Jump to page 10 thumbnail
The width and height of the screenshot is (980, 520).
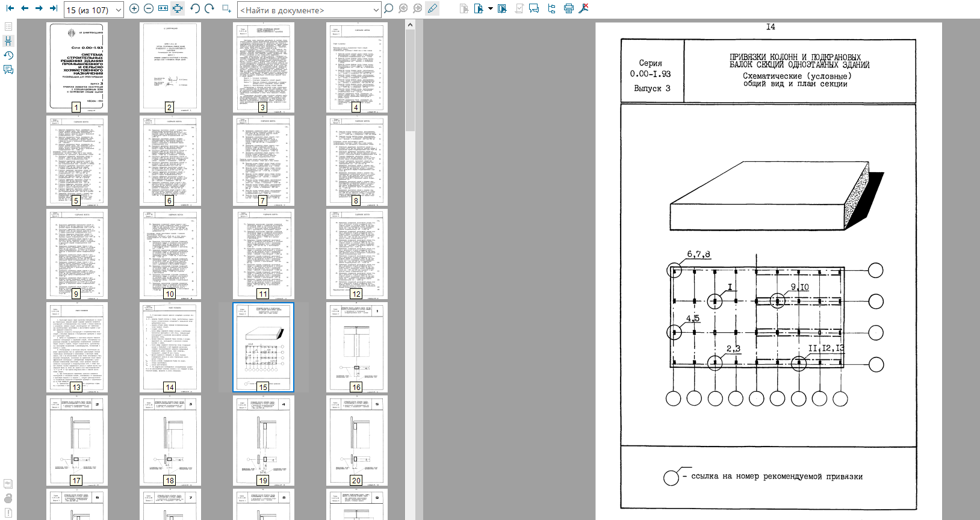(170, 254)
